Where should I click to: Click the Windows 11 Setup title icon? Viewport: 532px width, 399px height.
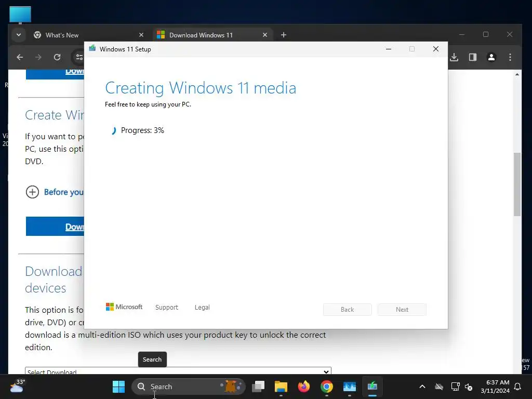click(92, 49)
